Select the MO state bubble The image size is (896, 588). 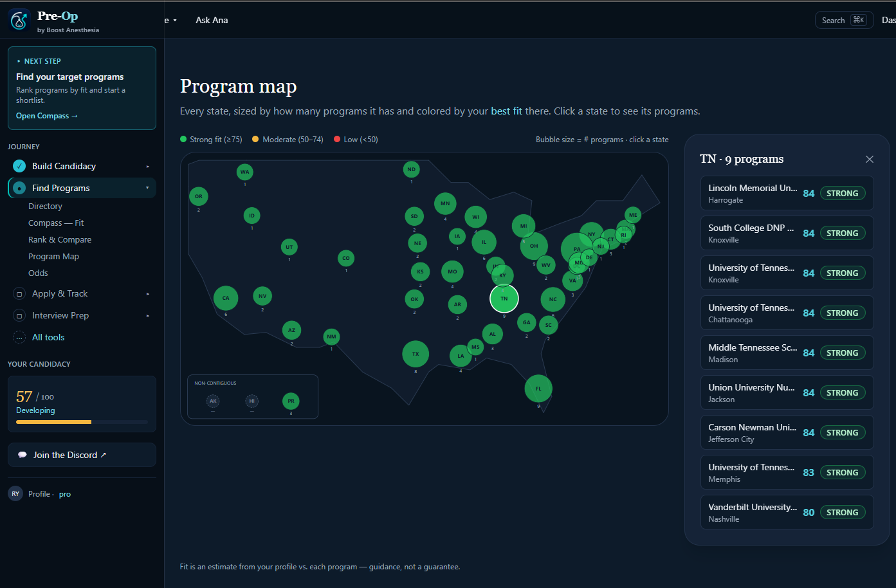click(x=452, y=271)
